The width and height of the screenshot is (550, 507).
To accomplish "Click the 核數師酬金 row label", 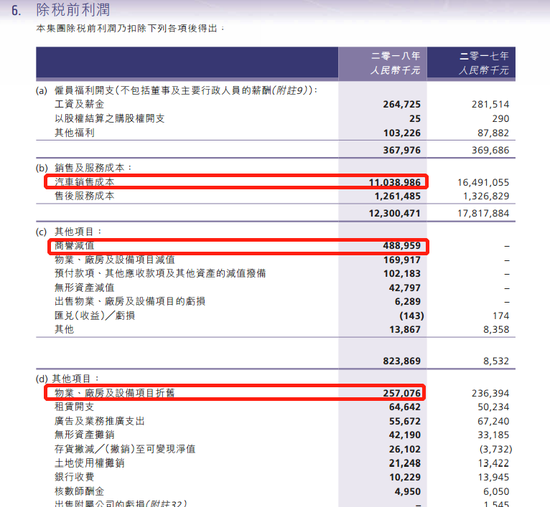I will [x=79, y=491].
